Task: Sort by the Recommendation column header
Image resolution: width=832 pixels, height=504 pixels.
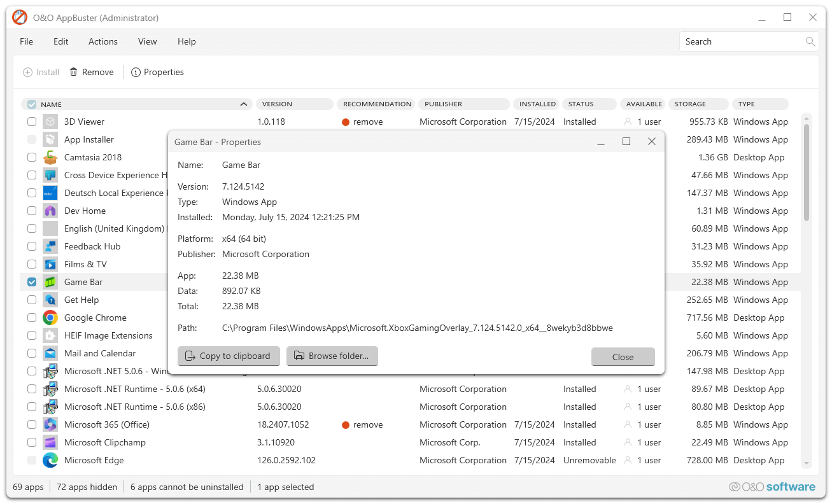Action: click(376, 104)
